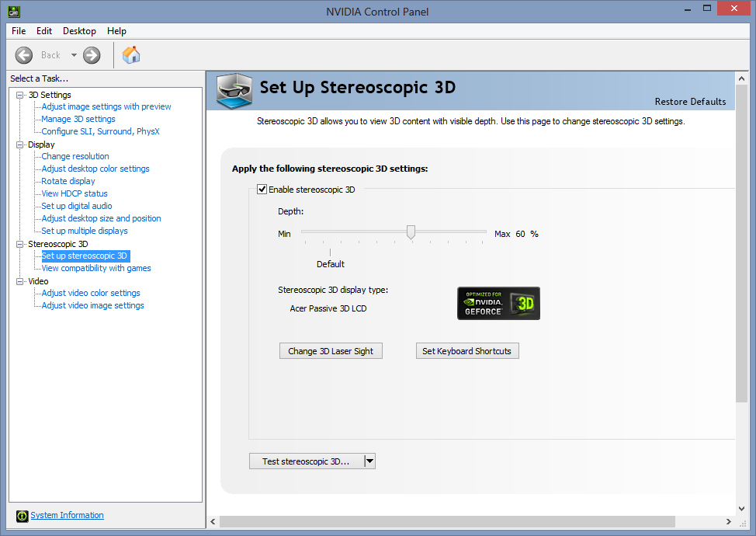Click the NVIDIA app icon in title bar
This screenshot has width=756, height=536.
tap(14, 11)
